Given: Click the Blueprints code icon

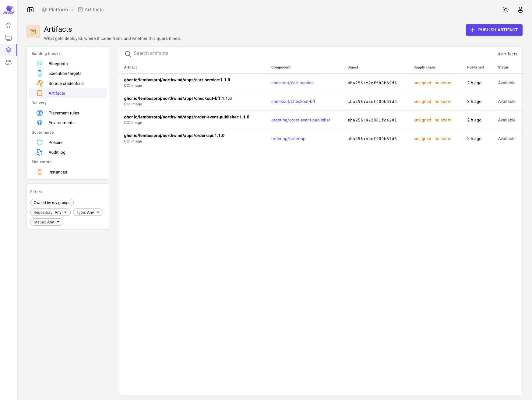Looking at the screenshot, I should [40, 64].
